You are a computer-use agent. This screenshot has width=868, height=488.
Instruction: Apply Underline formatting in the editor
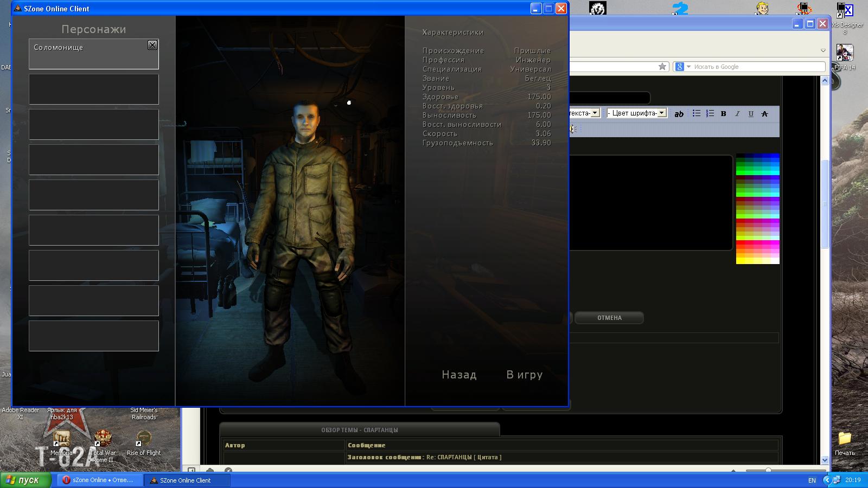[751, 113]
